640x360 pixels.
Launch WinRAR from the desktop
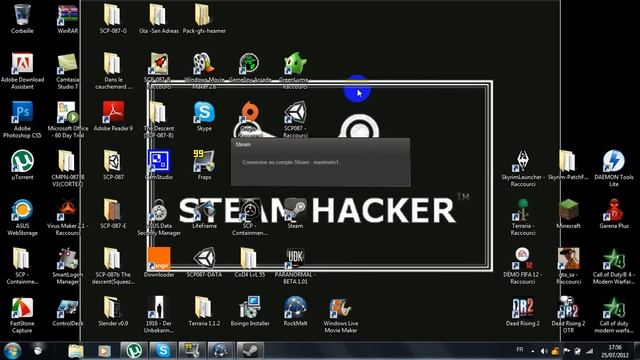point(68,19)
